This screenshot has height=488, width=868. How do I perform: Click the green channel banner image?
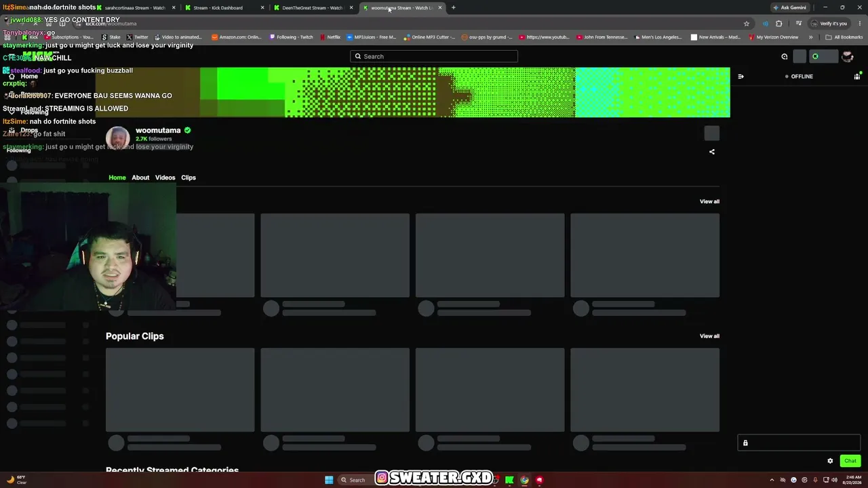(412, 92)
